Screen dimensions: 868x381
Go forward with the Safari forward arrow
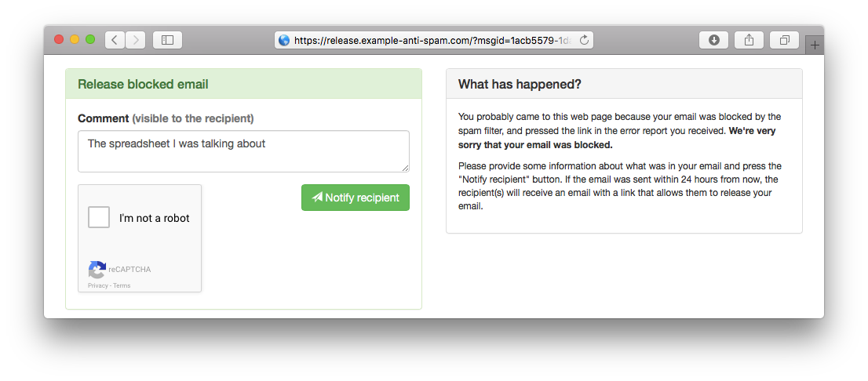coord(136,40)
